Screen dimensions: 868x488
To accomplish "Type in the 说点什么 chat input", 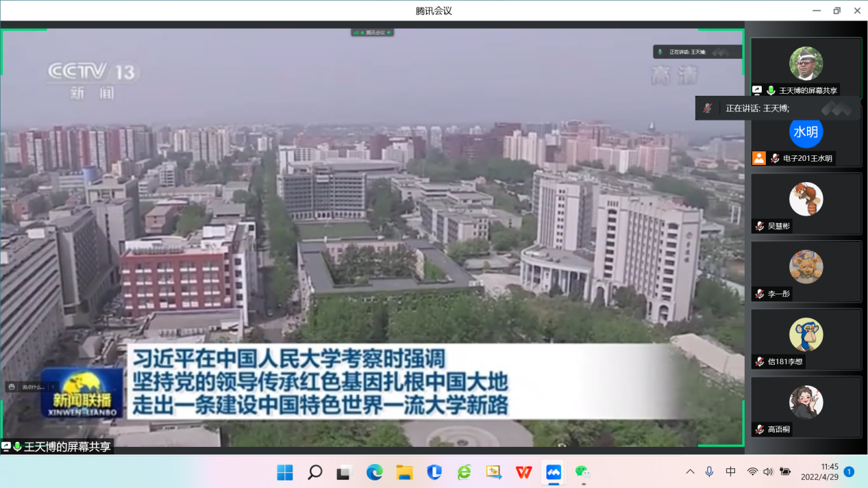I will click(x=33, y=387).
